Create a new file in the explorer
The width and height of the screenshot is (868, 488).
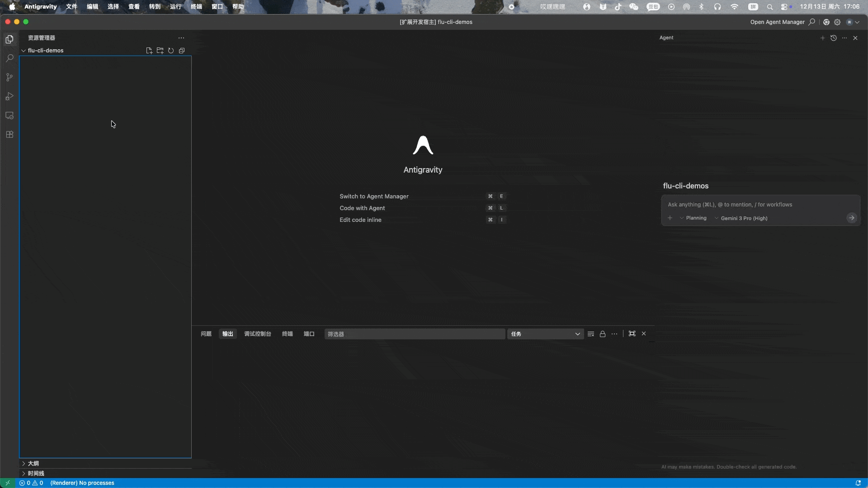(x=149, y=51)
